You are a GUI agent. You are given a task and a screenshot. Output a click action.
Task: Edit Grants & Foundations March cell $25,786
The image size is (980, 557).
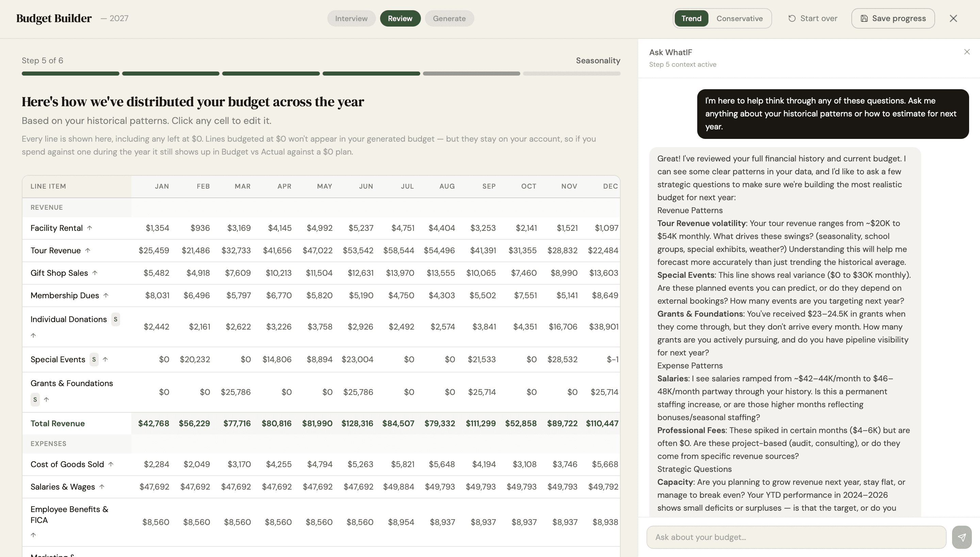[235, 392]
